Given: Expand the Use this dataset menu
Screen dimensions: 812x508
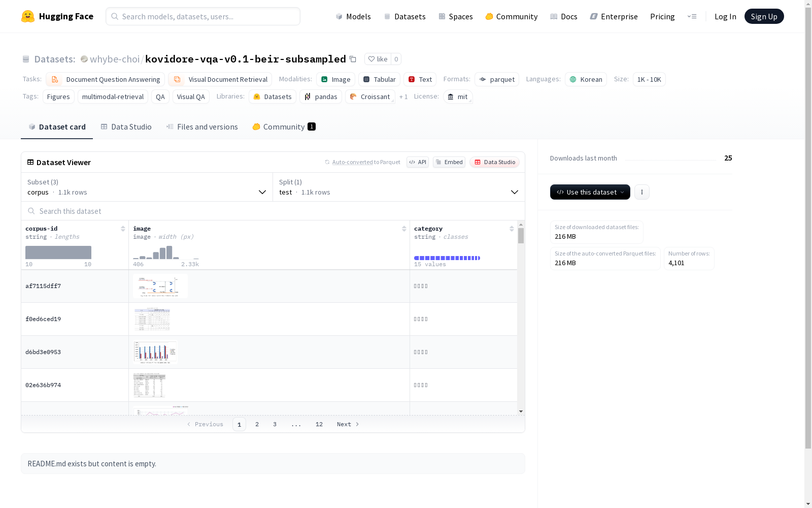Looking at the screenshot, I should coord(590,192).
